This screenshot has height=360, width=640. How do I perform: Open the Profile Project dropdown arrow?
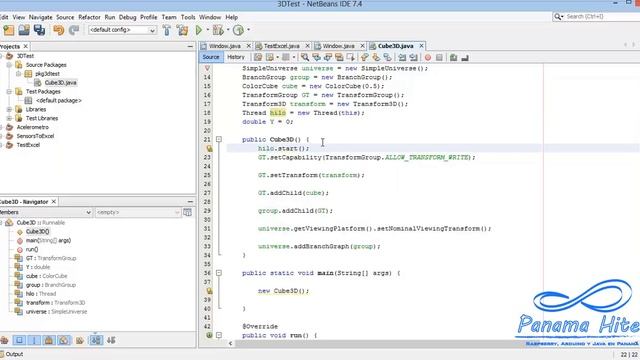pyautogui.click(x=249, y=30)
